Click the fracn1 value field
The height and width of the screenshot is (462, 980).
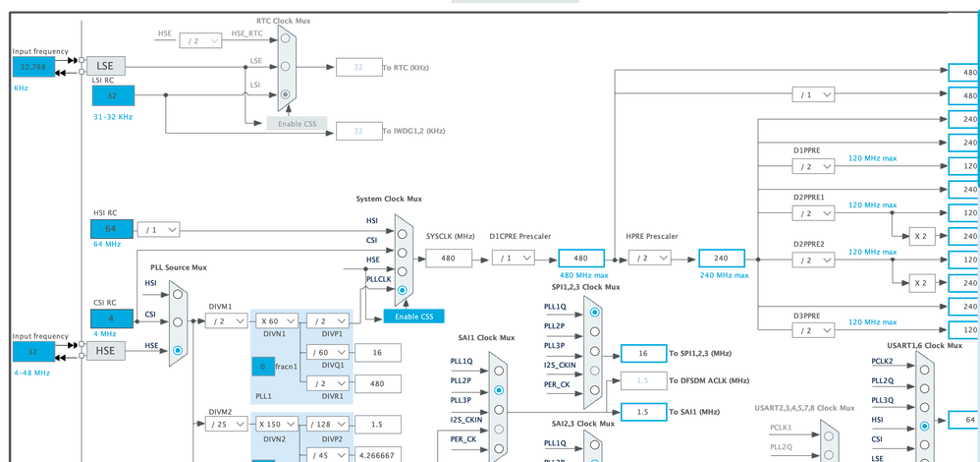click(262, 367)
